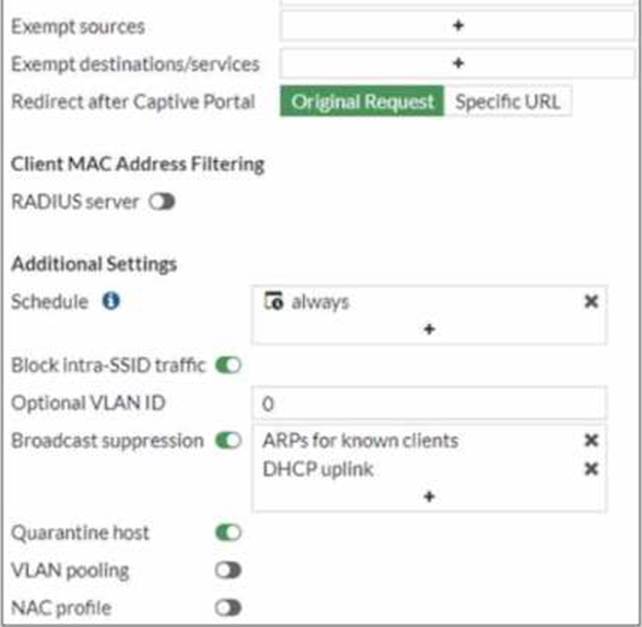This screenshot has height=627, width=642.
Task: Select the ARPs for known clients item
Action: click(360, 440)
